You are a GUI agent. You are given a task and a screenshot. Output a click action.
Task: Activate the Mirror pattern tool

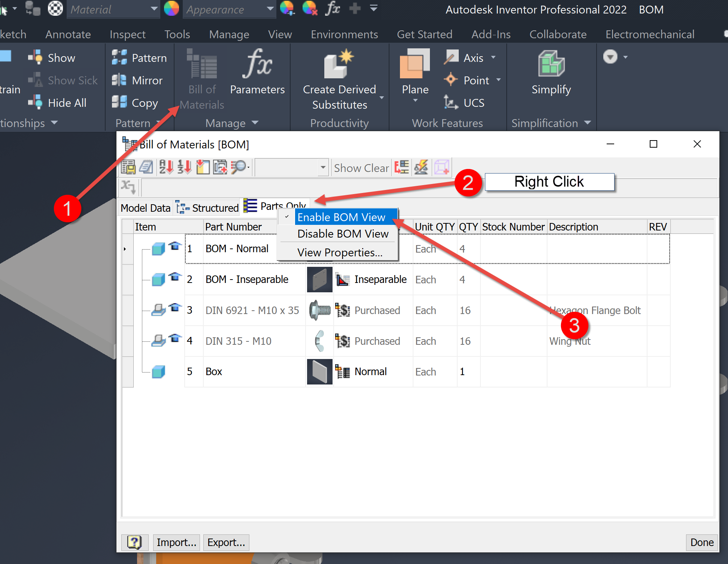click(x=139, y=80)
